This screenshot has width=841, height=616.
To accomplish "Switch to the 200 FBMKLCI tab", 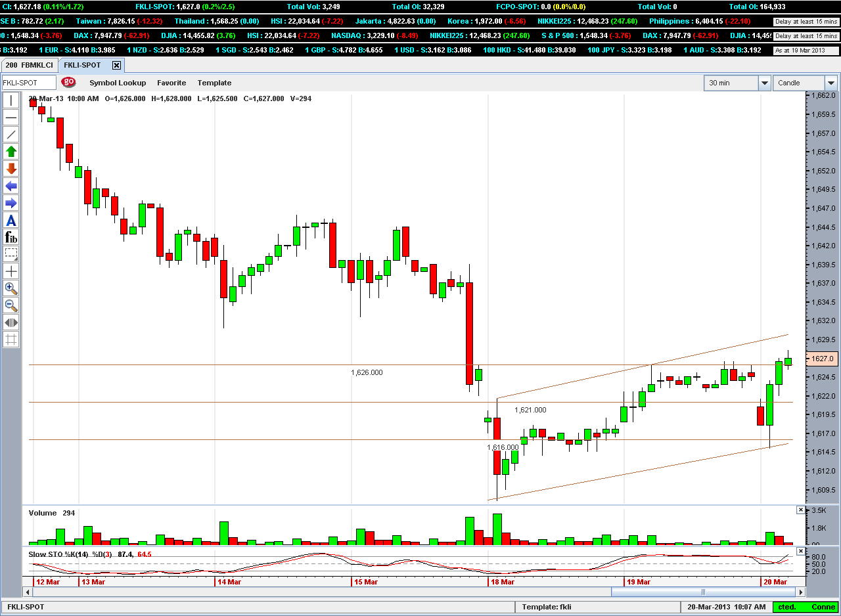I will click(x=29, y=65).
